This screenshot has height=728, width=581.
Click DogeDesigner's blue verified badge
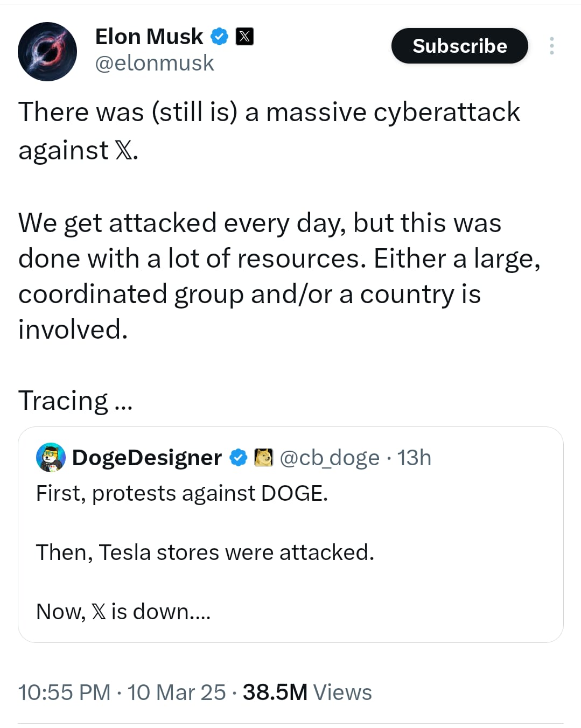[x=239, y=458]
